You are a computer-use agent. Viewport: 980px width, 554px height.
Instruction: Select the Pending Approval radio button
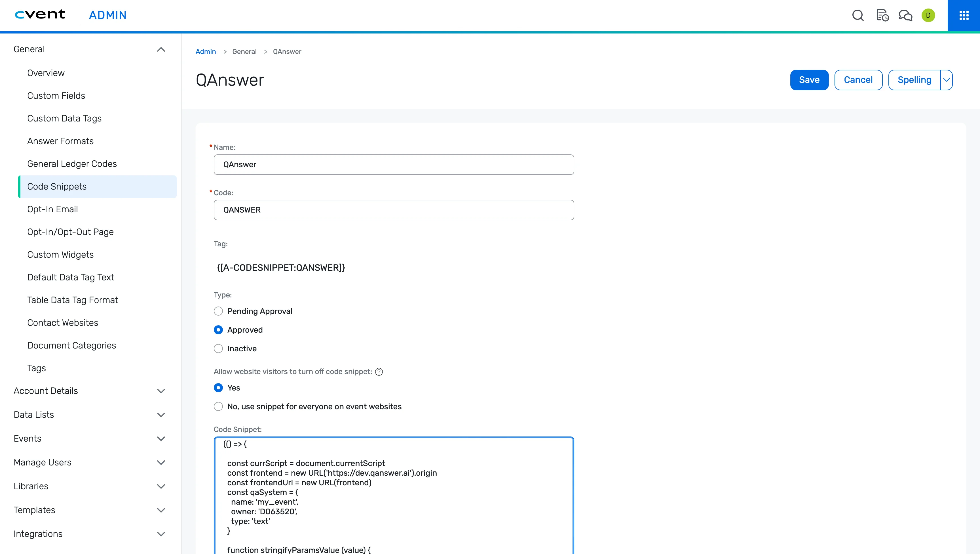[218, 311]
